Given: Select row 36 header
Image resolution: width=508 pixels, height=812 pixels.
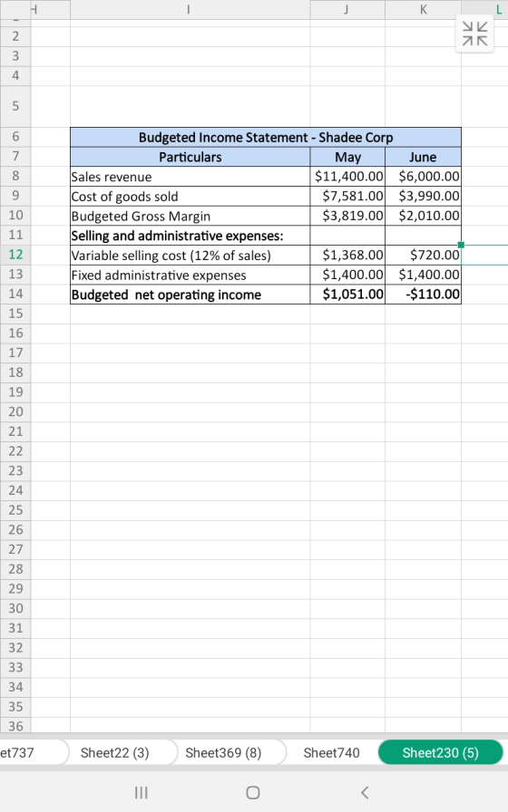Looking at the screenshot, I should (x=15, y=726).
